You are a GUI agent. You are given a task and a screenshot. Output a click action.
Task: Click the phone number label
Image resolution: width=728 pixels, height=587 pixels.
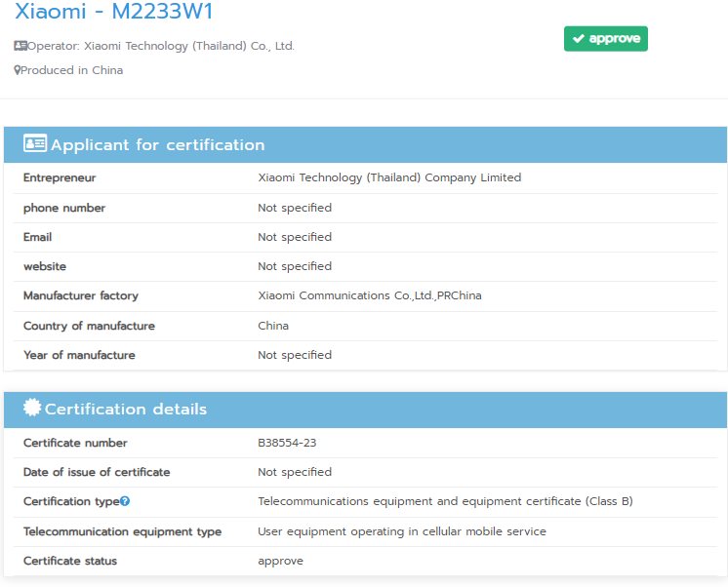click(64, 208)
